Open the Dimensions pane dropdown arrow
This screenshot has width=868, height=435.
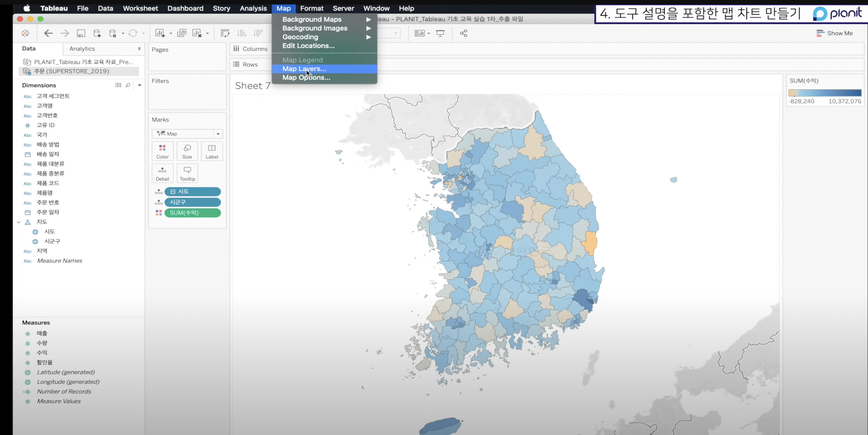coord(139,85)
